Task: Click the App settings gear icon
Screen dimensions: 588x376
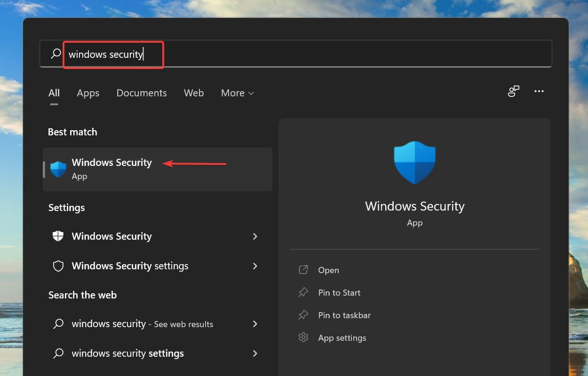Action: coord(303,337)
